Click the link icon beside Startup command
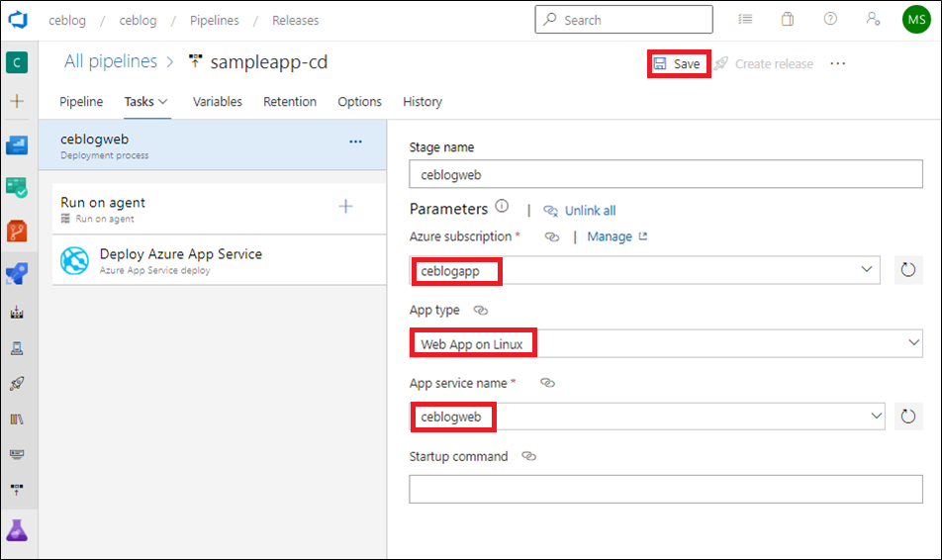This screenshot has height=560, width=942. coord(528,456)
